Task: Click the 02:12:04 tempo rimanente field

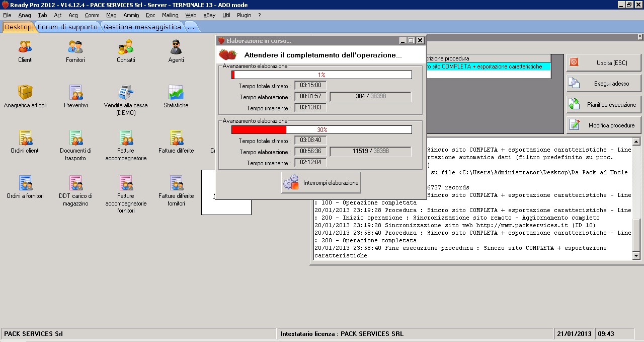Action: coord(310,162)
